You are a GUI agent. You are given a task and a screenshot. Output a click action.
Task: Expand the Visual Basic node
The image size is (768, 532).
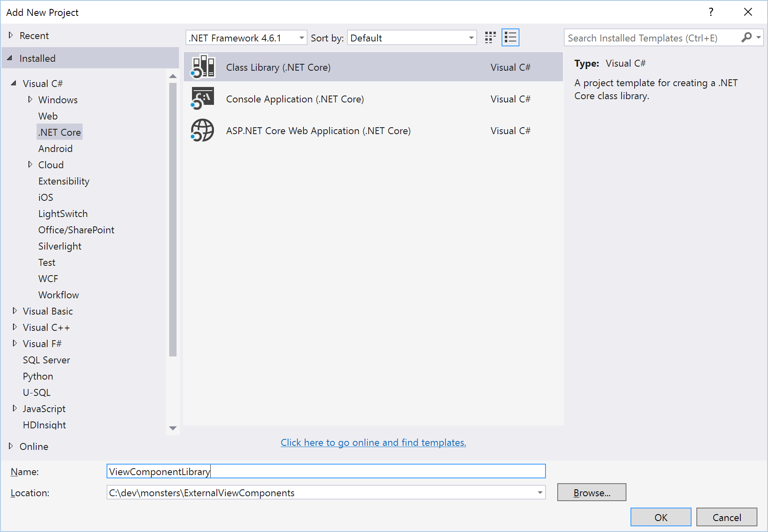(x=15, y=311)
